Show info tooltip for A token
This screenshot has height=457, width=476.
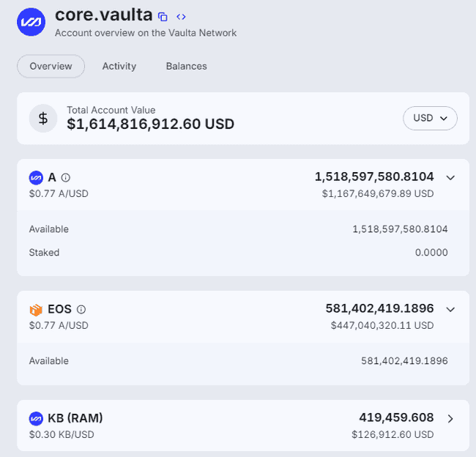pos(66,177)
